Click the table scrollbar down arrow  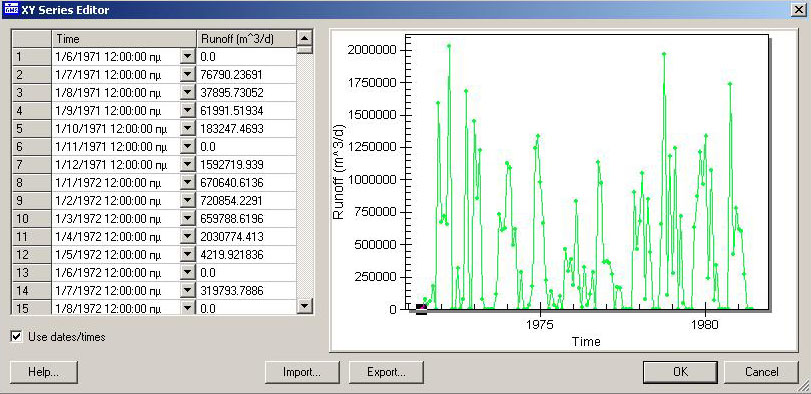[x=305, y=306]
